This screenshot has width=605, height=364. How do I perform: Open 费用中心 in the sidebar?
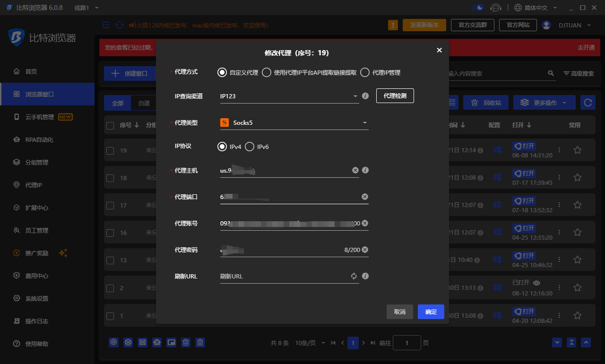point(47,276)
